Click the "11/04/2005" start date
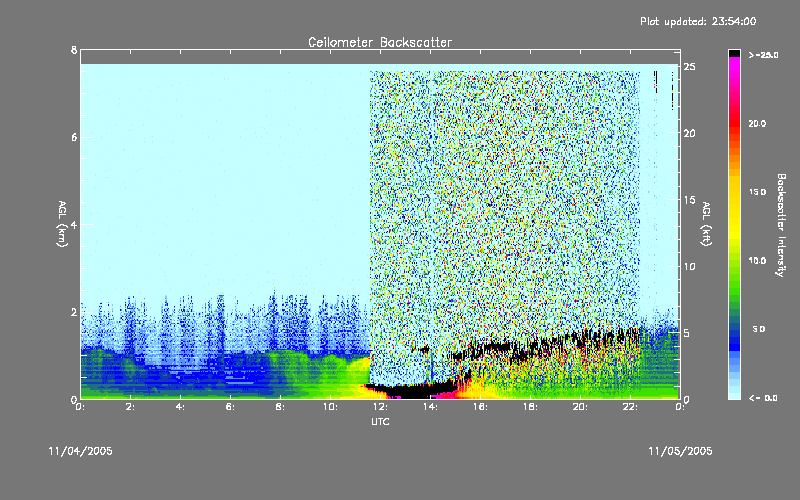 pos(81,451)
